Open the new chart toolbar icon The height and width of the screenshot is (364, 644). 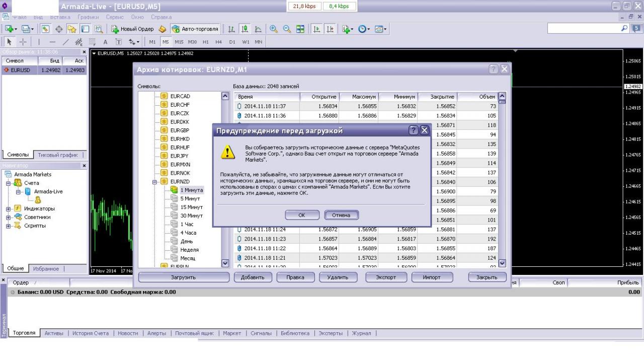tap(11, 29)
